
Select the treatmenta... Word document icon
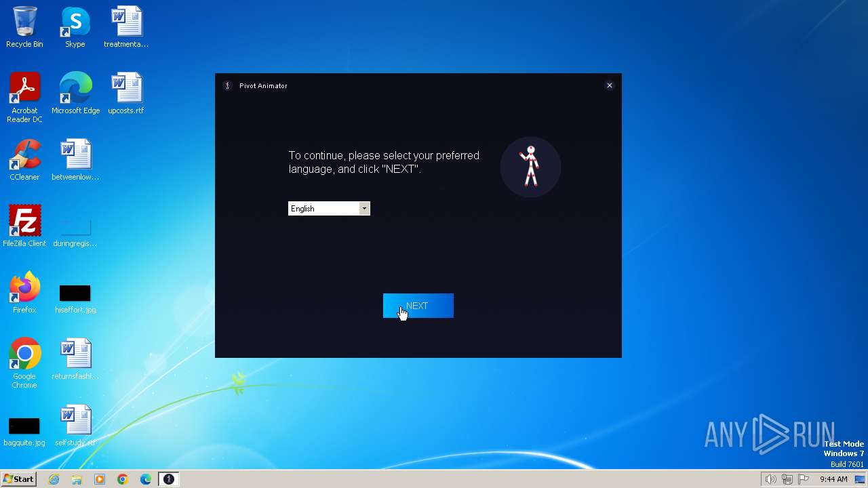point(126,28)
